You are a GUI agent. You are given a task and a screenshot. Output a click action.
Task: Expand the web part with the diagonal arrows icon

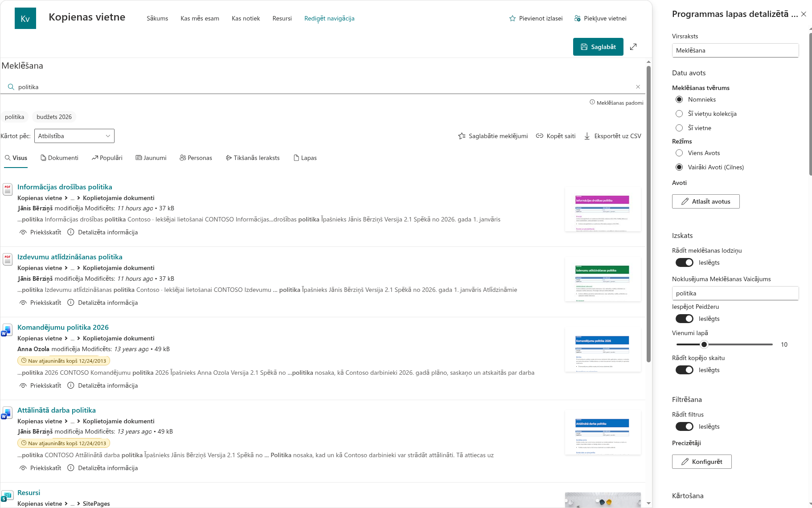(x=633, y=47)
